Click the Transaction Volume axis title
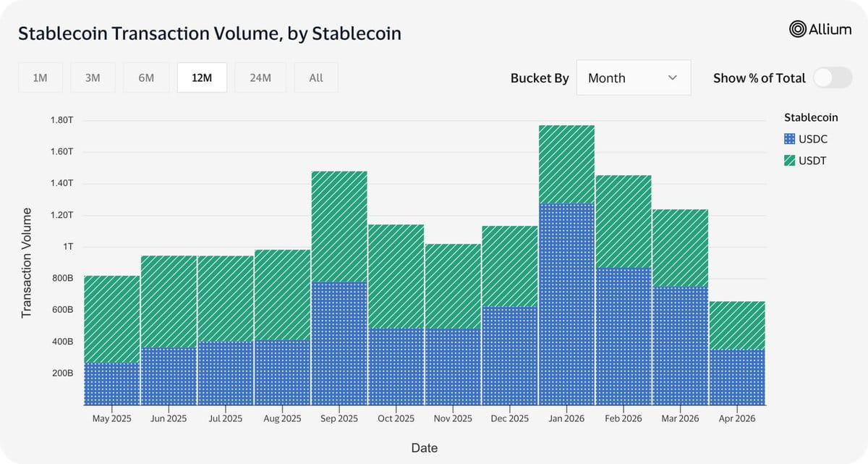The height and width of the screenshot is (464, 868). 27,262
